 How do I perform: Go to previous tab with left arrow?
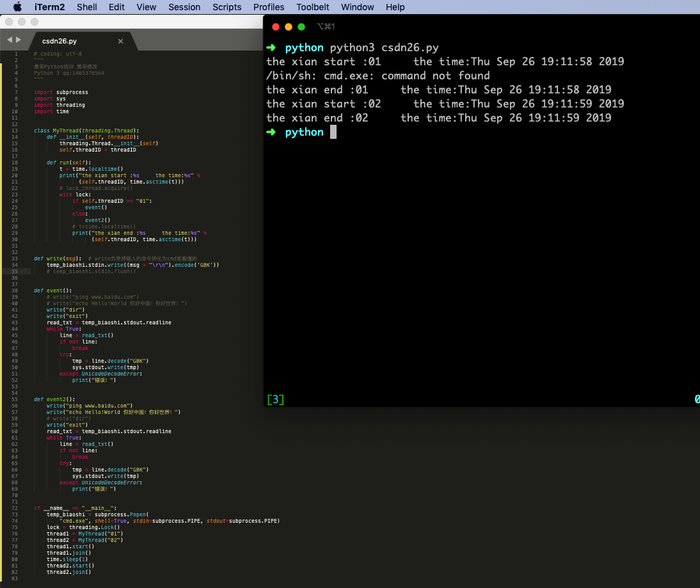[10, 40]
